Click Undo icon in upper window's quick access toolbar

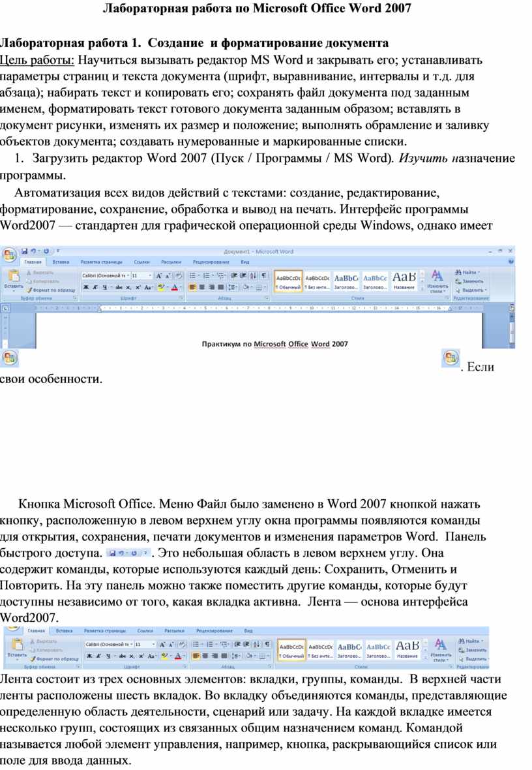[33, 251]
